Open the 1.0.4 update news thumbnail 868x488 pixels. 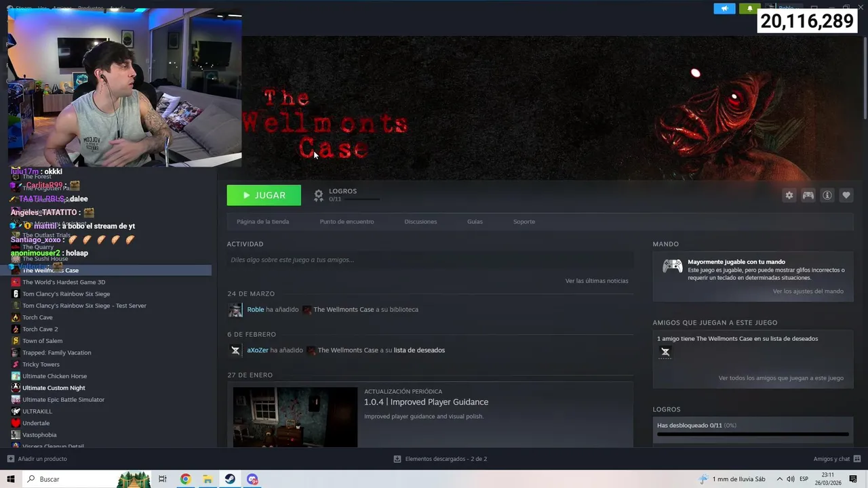tap(295, 417)
